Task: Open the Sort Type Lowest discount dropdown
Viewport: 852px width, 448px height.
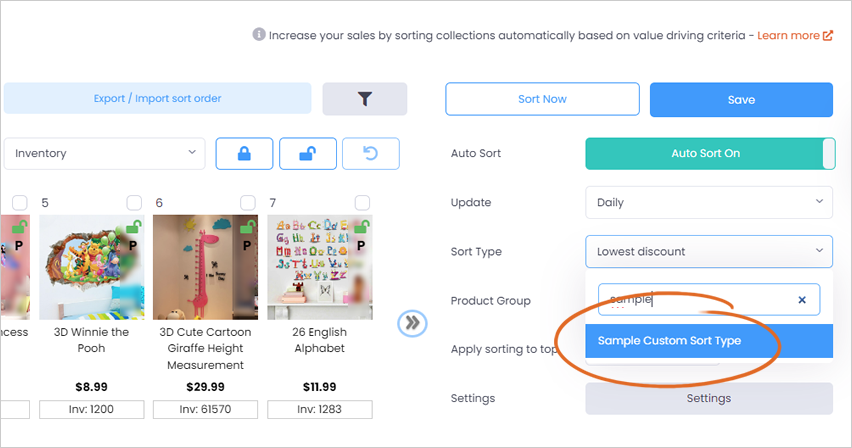Action: tap(709, 251)
